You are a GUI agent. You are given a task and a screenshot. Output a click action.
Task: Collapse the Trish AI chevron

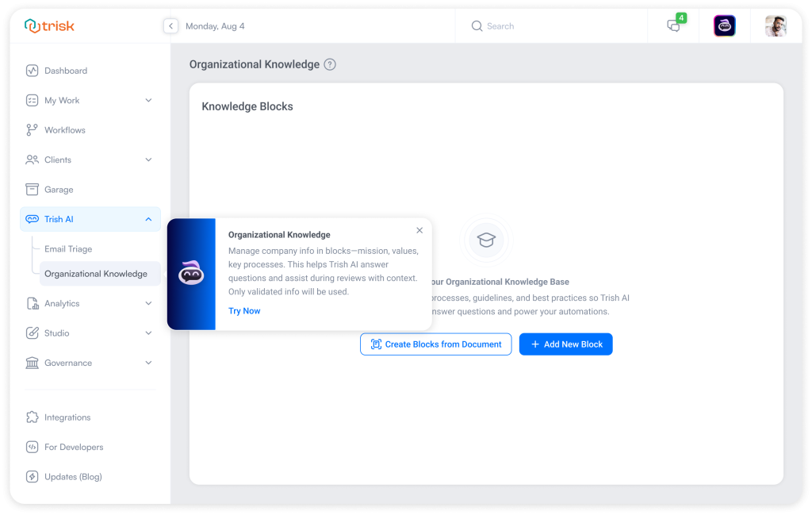coord(148,219)
